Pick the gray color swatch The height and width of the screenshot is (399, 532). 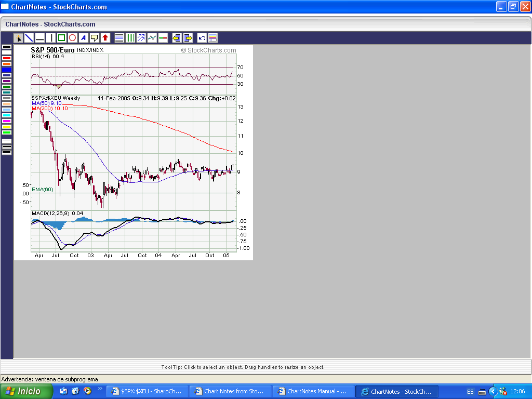[7, 98]
